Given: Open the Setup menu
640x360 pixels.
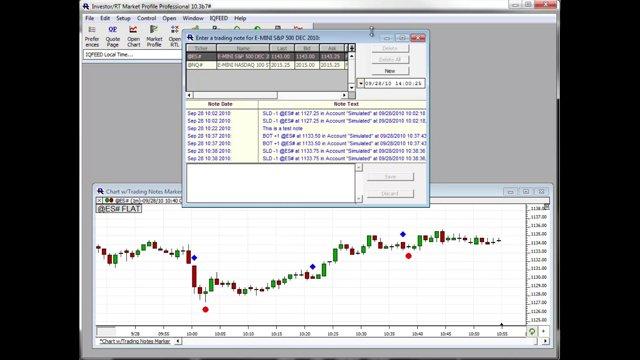Looking at the screenshot, I should click(x=123, y=18).
